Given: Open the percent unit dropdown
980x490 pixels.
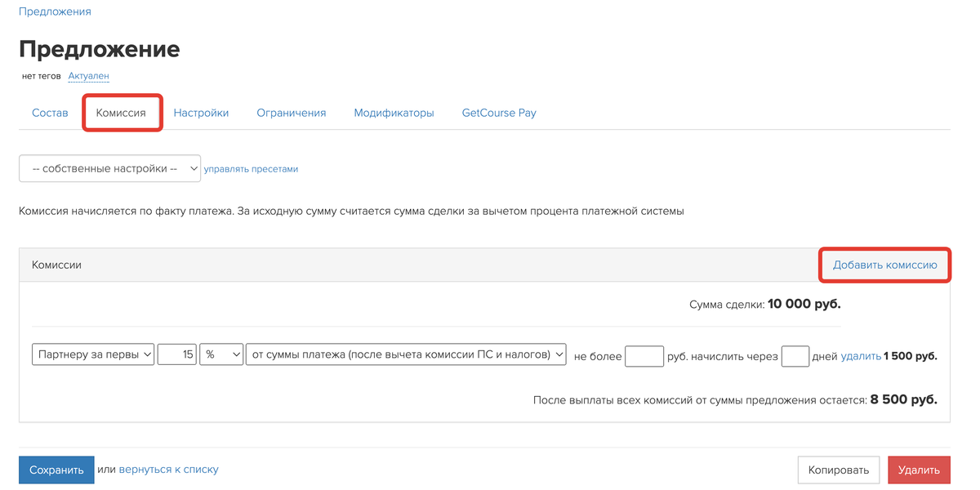Looking at the screenshot, I should click(x=222, y=354).
